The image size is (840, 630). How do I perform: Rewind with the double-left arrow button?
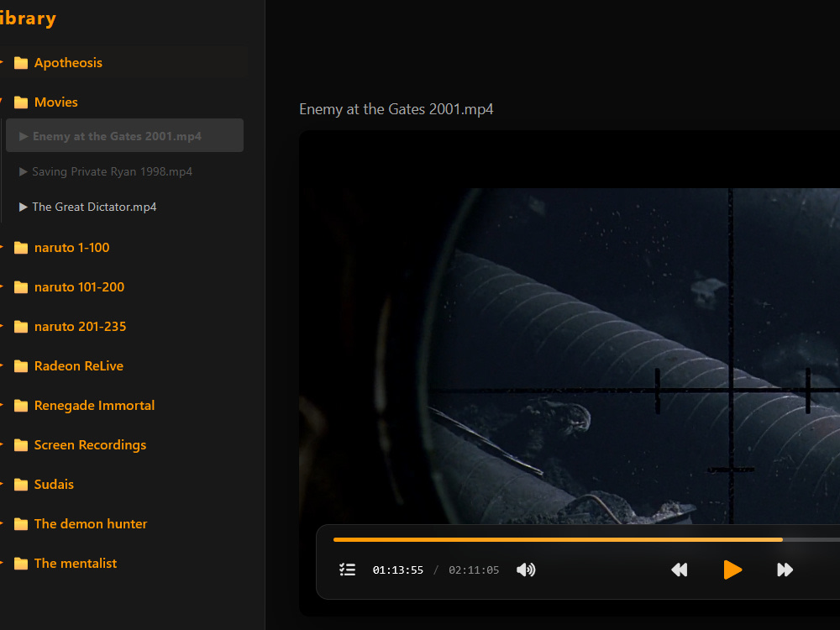[x=680, y=570]
